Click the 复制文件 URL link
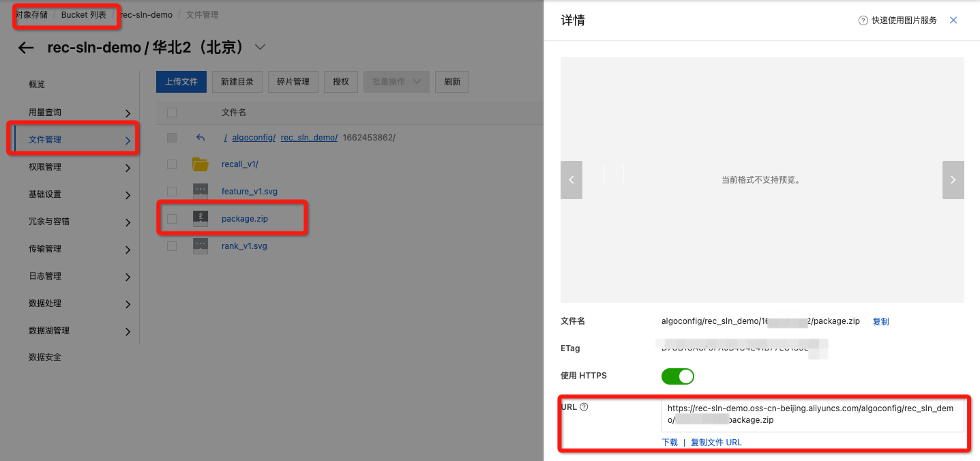980x461 pixels. (715, 443)
